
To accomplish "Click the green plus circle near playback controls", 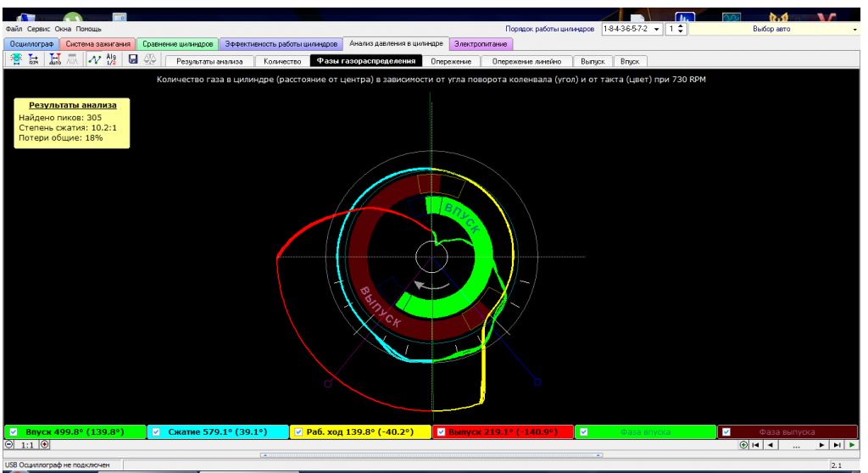I will [743, 445].
